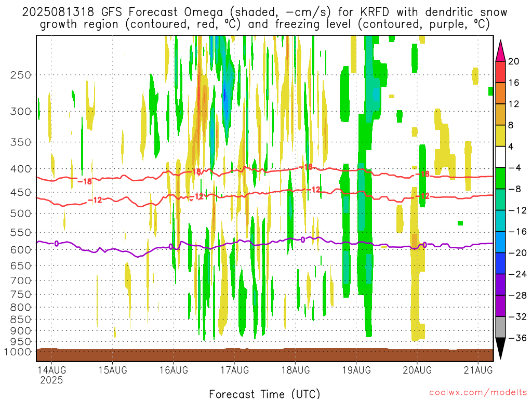Click the 800 pressure level label
The image size is (532, 399).
click(x=21, y=308)
